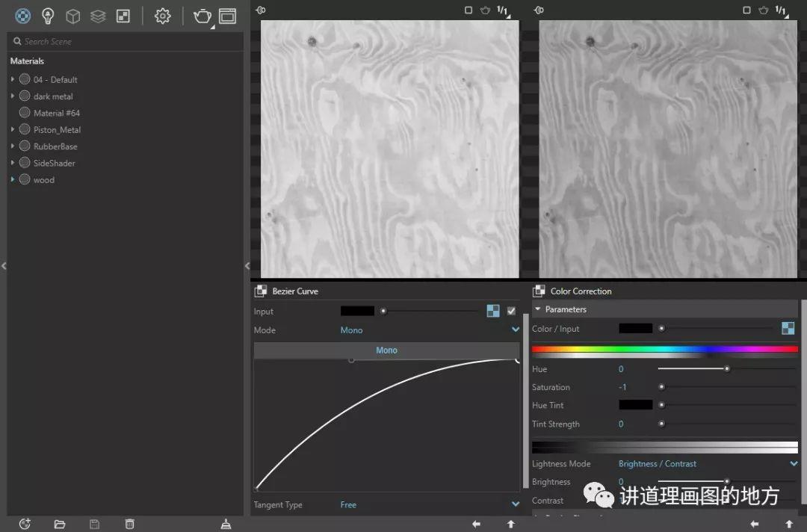
Task: Select the RubberBase material entry
Action: [x=55, y=146]
